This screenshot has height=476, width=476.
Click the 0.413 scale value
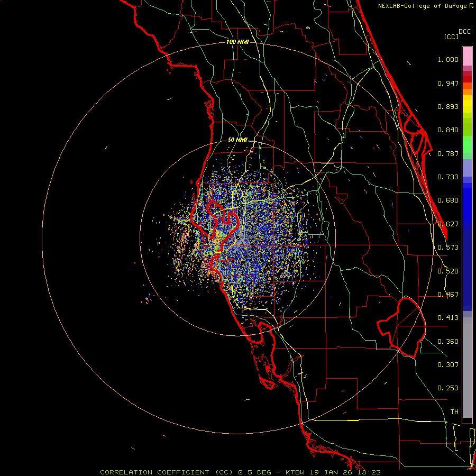click(x=448, y=318)
